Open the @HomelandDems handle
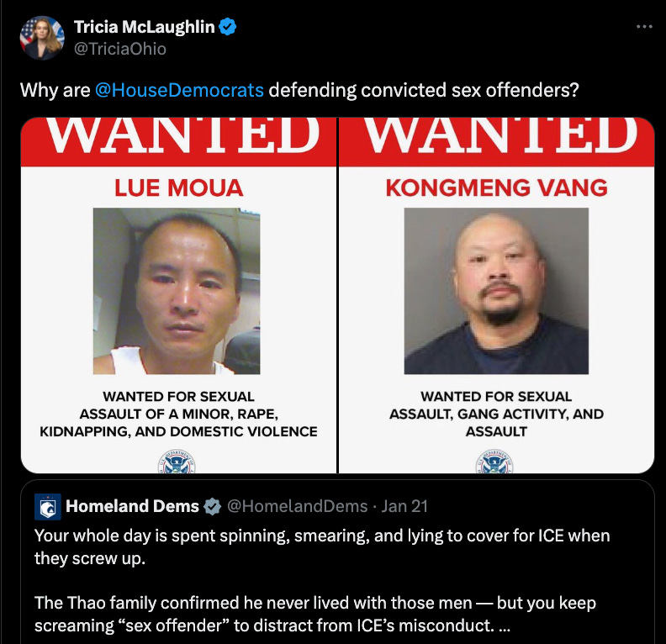 coord(298,506)
